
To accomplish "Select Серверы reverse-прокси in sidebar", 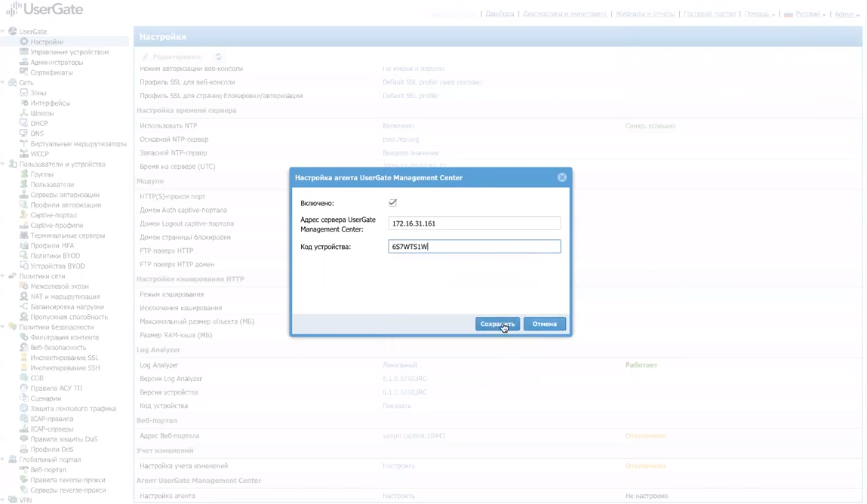I will (68, 490).
